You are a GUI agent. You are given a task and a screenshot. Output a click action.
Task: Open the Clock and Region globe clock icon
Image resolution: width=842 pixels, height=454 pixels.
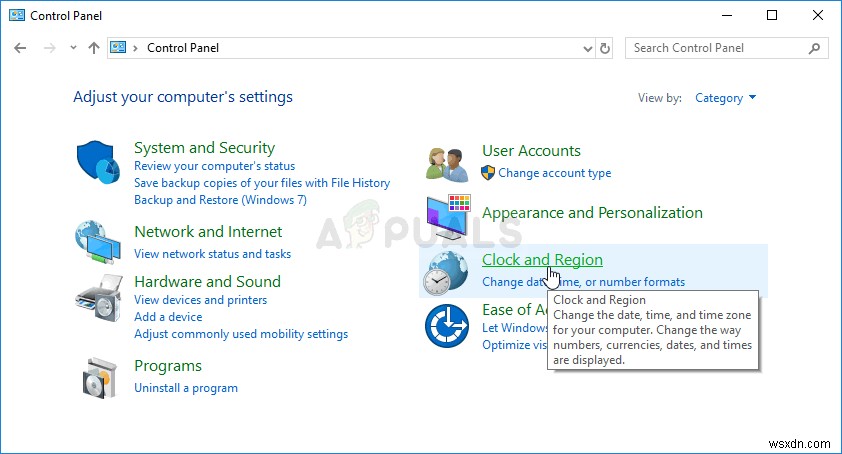tap(445, 273)
